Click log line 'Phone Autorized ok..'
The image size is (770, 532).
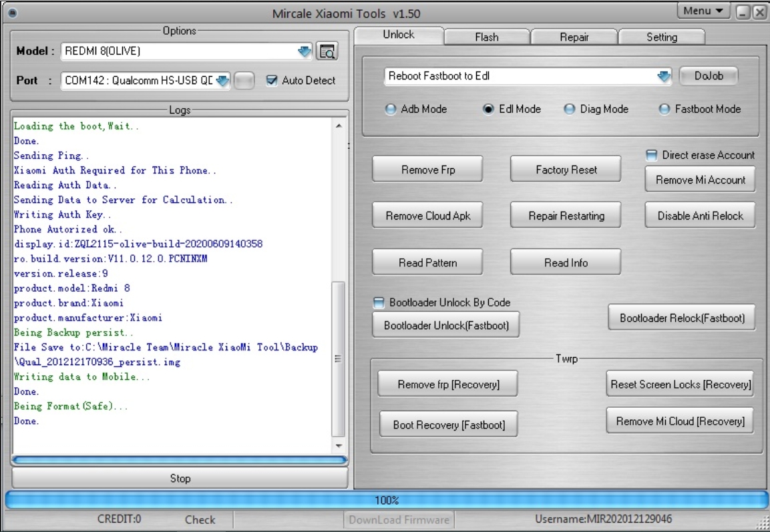click(x=67, y=229)
